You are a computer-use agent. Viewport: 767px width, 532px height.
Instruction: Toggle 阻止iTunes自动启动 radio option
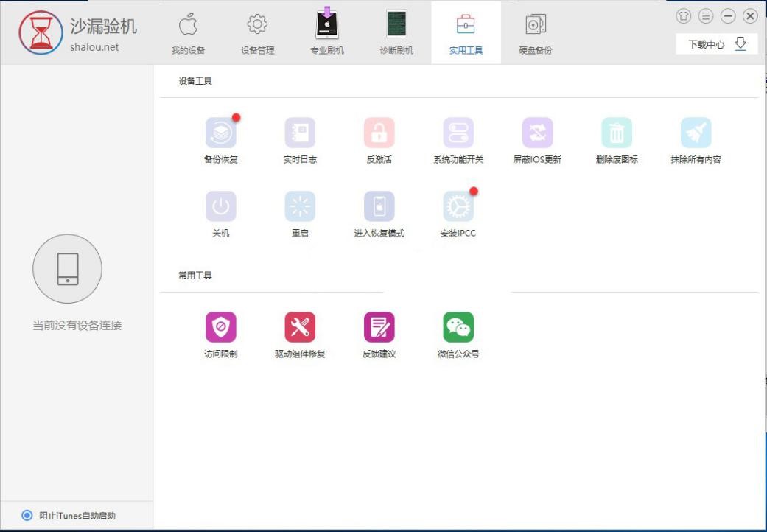tap(27, 515)
